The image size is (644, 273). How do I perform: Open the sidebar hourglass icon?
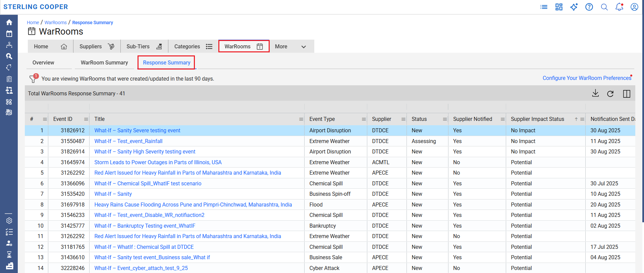(x=9, y=255)
